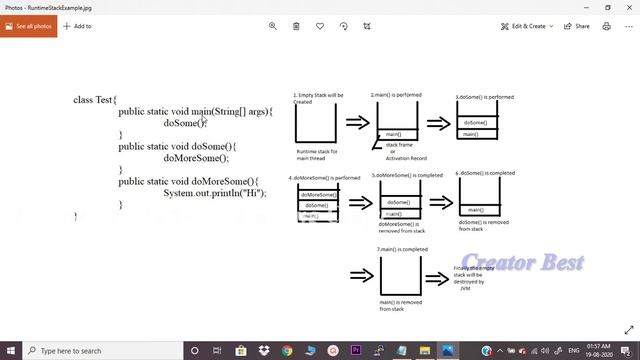Viewport: 640px width, 360px height.
Task: Open the red circular Q app on the taskbar
Action: (x=333, y=351)
